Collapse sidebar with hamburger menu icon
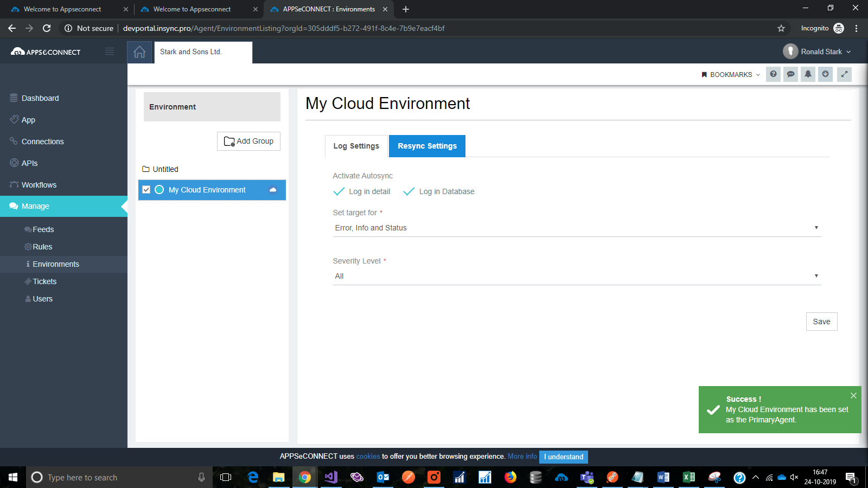The height and width of the screenshot is (488, 868). [110, 52]
